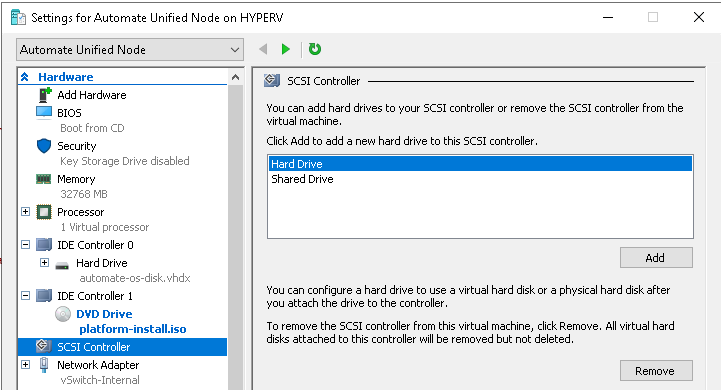Click the BIOS monitor icon

point(44,113)
